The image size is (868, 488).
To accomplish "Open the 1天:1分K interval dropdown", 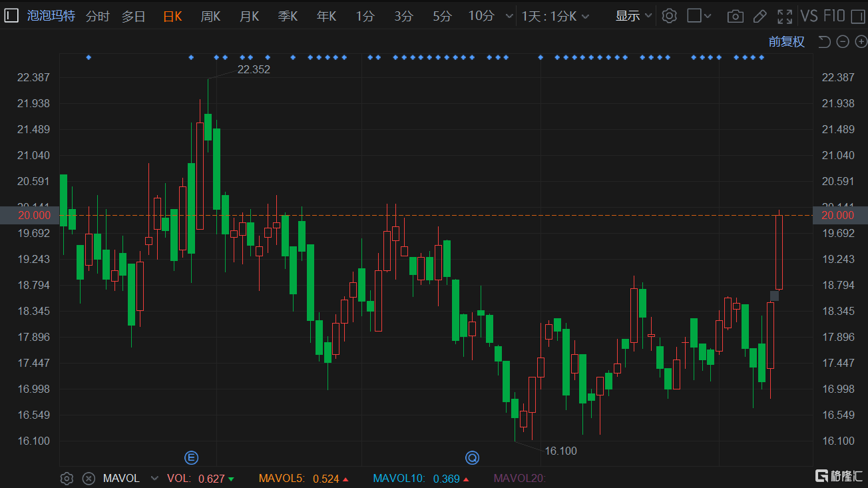I will (x=555, y=16).
